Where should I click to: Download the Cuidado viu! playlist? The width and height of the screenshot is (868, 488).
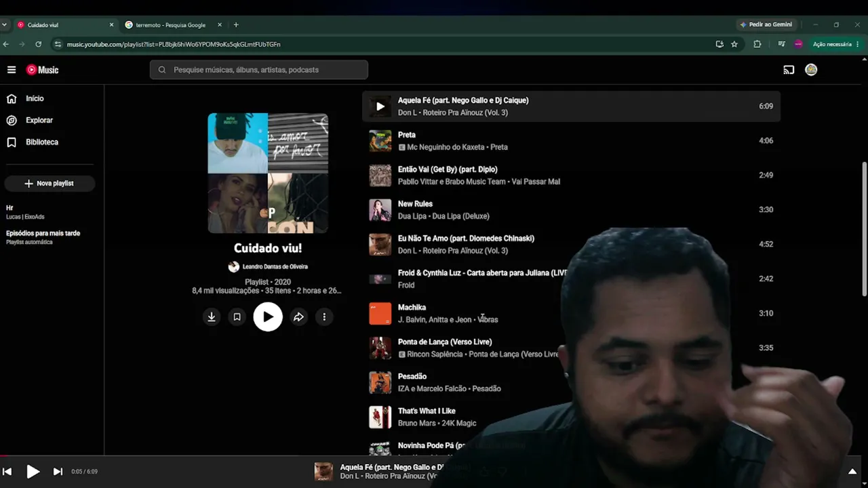[212, 317]
